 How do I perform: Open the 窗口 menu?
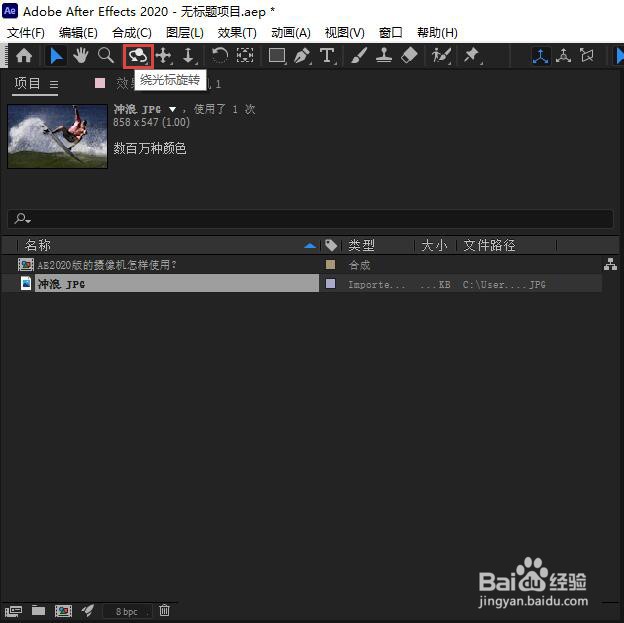(x=390, y=33)
